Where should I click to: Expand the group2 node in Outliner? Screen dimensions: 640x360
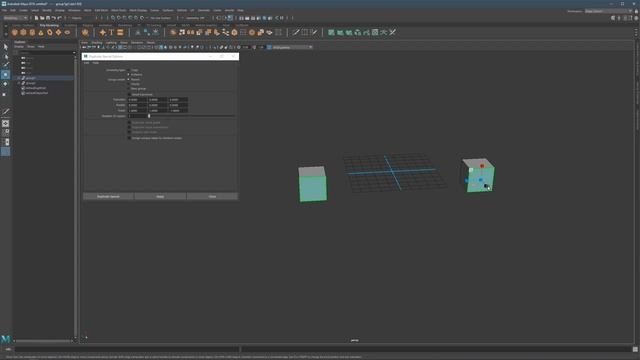click(19, 83)
